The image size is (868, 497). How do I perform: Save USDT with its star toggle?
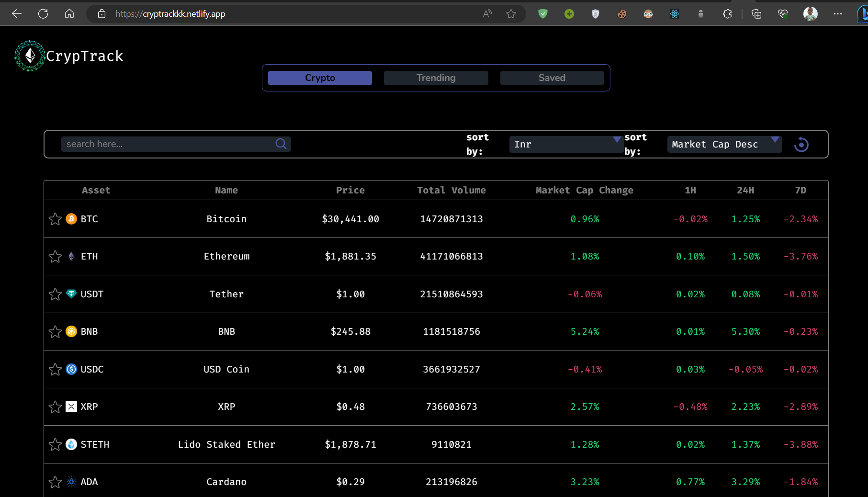click(55, 294)
